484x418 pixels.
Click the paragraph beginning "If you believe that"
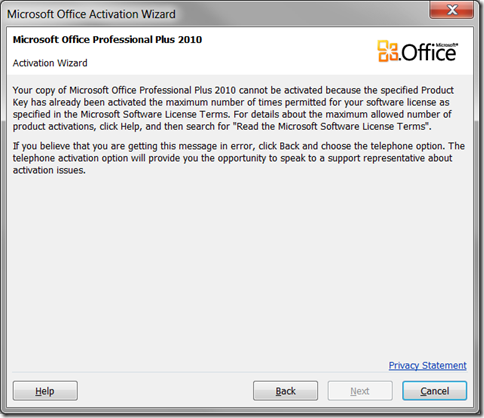click(x=239, y=158)
